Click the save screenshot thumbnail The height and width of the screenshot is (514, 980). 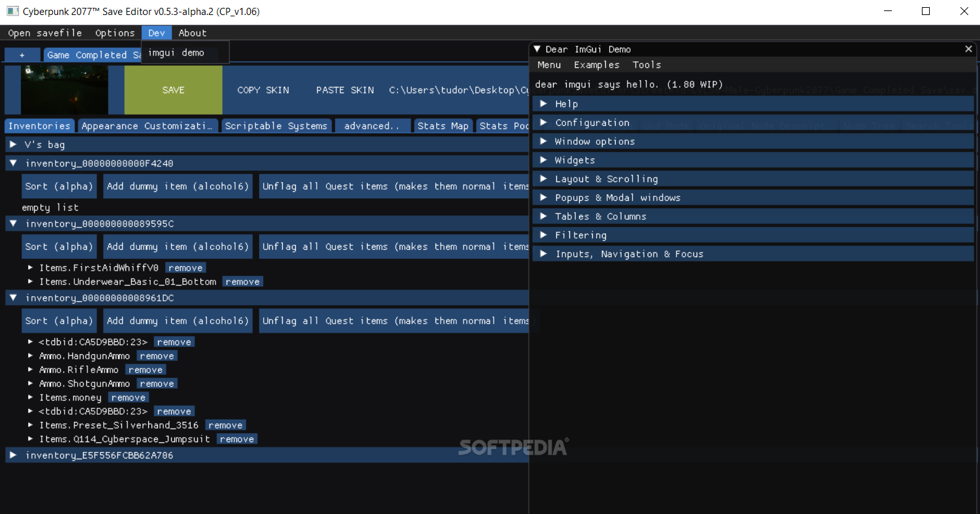[x=65, y=90]
